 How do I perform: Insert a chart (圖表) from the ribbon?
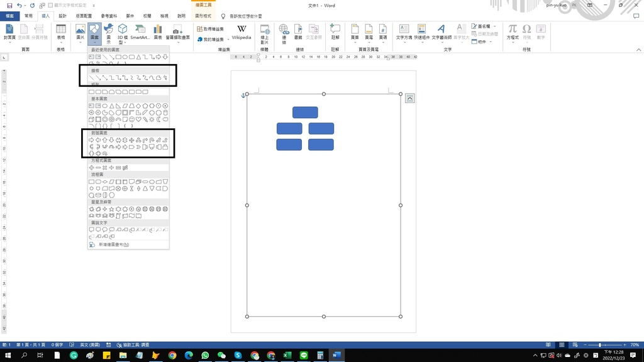coord(158,31)
